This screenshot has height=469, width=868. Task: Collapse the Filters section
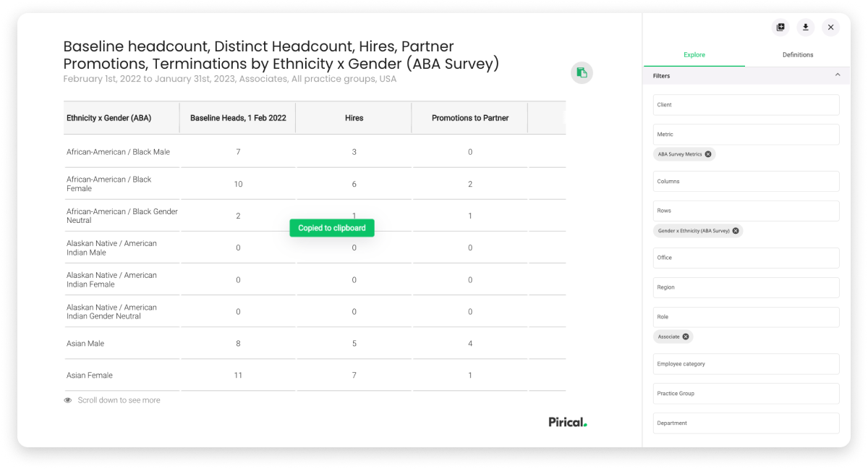(838, 75)
